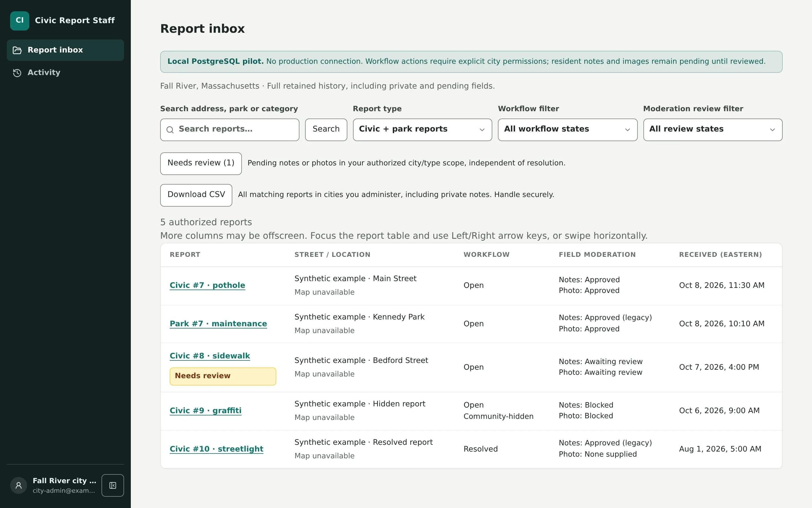Click 'Oct 7, 2026, 4:00 PM' date
The height and width of the screenshot is (508, 812).
[x=719, y=367]
